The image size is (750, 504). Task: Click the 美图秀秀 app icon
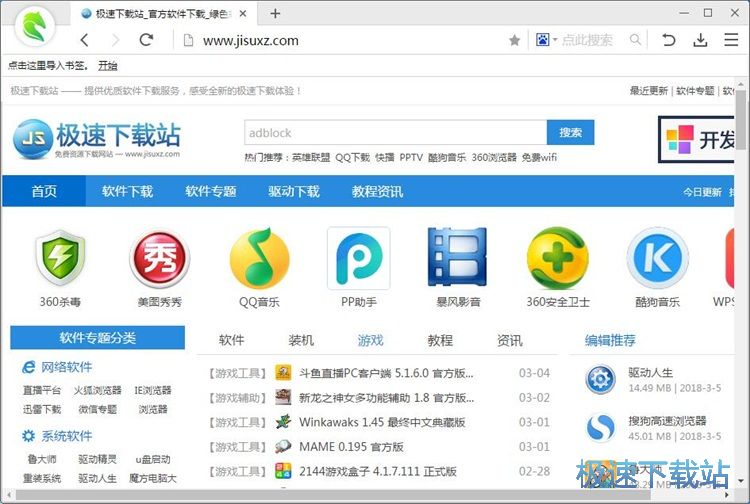click(x=160, y=258)
